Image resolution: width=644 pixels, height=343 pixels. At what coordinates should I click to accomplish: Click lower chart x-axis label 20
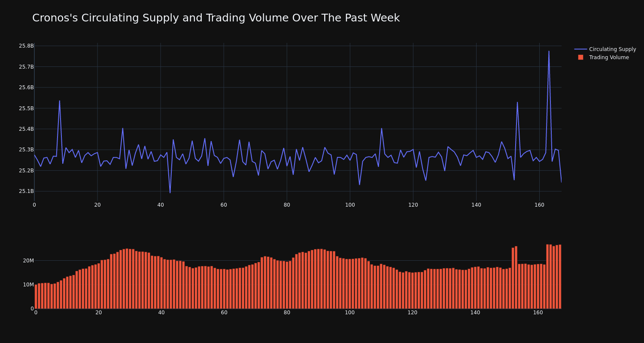[99, 313]
